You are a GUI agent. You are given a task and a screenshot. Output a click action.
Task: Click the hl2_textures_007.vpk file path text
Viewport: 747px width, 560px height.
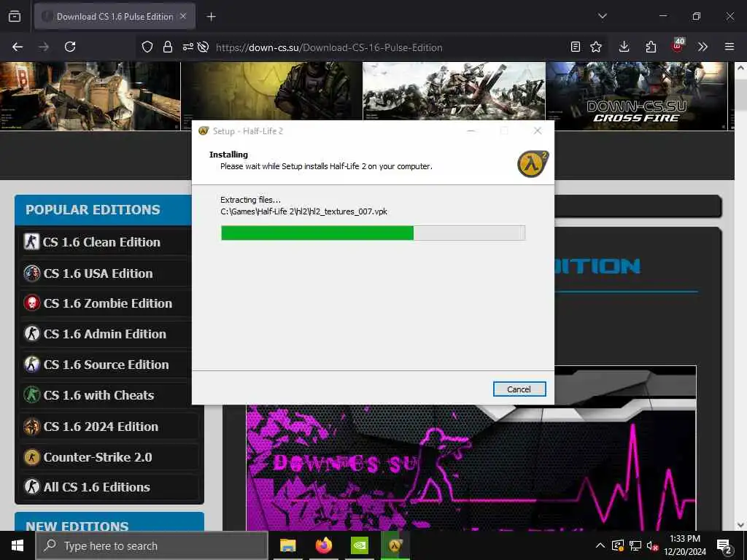pyautogui.click(x=303, y=211)
